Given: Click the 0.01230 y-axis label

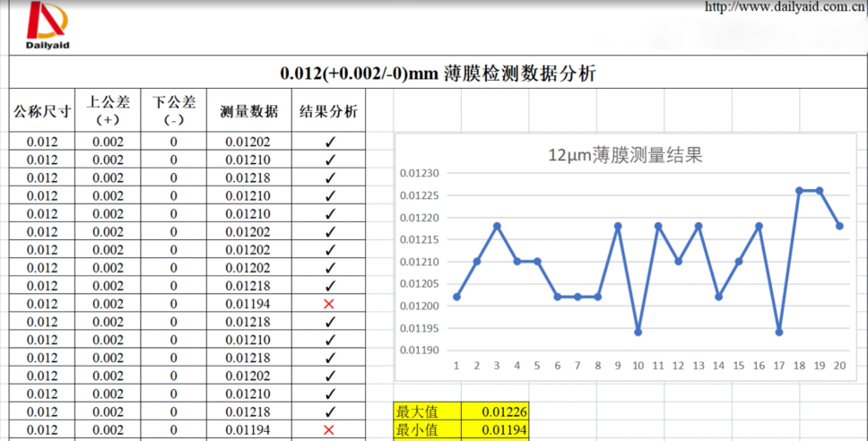Looking at the screenshot, I should pyautogui.click(x=420, y=173).
